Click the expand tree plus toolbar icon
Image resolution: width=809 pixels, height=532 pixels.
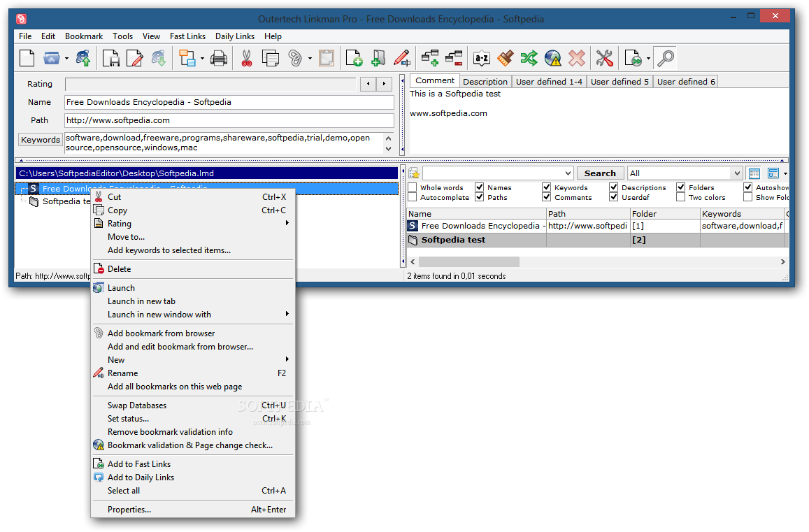430,58
